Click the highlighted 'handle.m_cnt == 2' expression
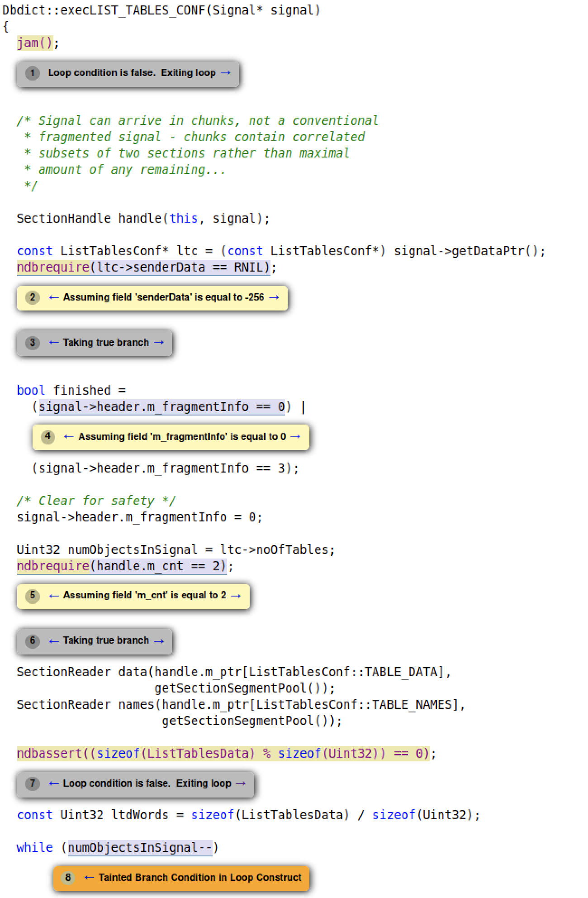Viewport: 588px width, 898px height. point(158,566)
